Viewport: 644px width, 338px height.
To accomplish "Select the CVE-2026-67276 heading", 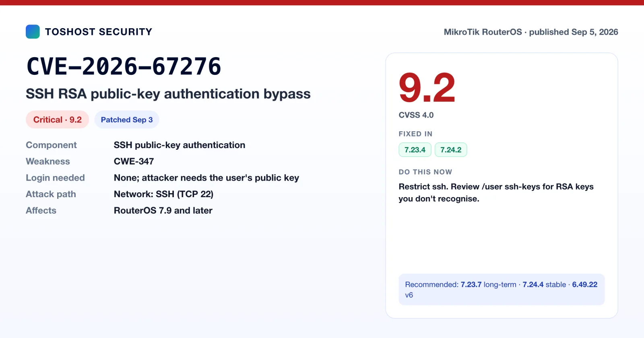I will [124, 66].
